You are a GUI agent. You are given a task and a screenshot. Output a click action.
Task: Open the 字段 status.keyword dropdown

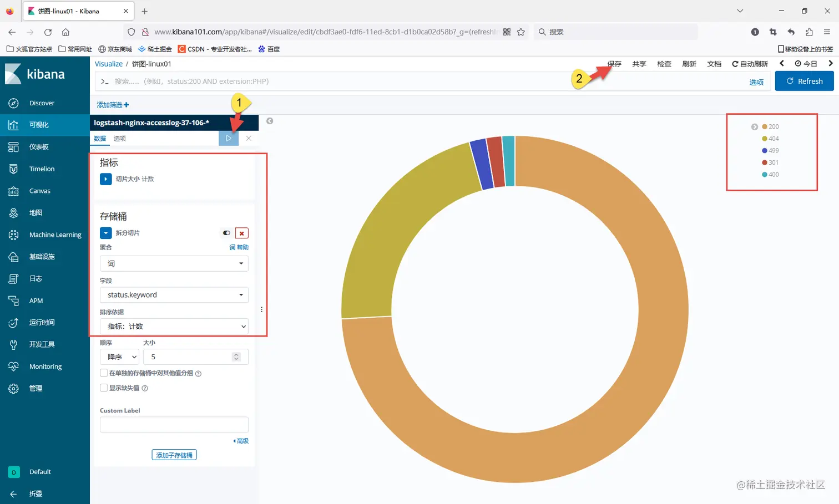[x=174, y=295]
